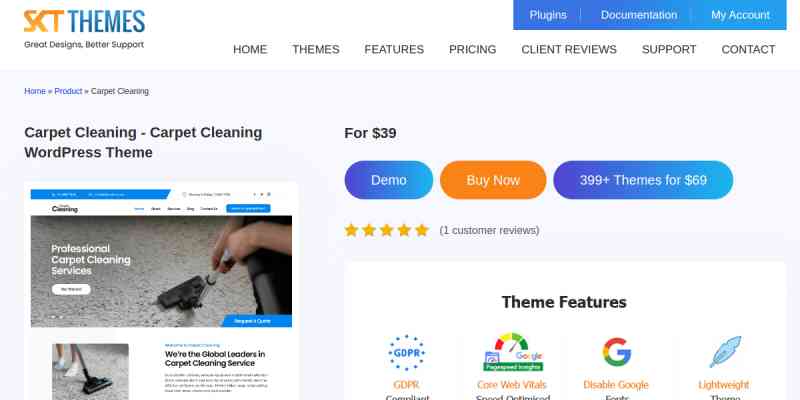Click the SKT Themes logo
This screenshot has width=800, height=400.
[x=84, y=29]
